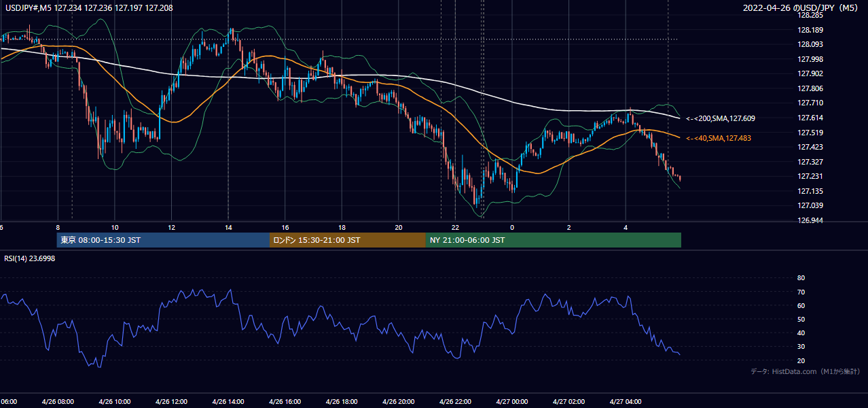The height and width of the screenshot is (408, 868).
Task: Click the 4/26 10:00 time axis label
Action: [114, 401]
